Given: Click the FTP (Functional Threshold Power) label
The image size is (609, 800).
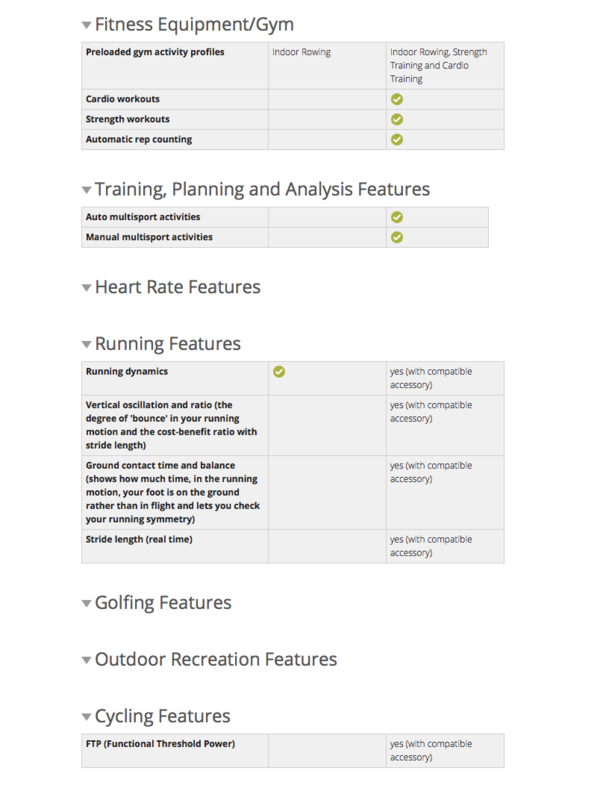Looking at the screenshot, I should pyautogui.click(x=160, y=744).
